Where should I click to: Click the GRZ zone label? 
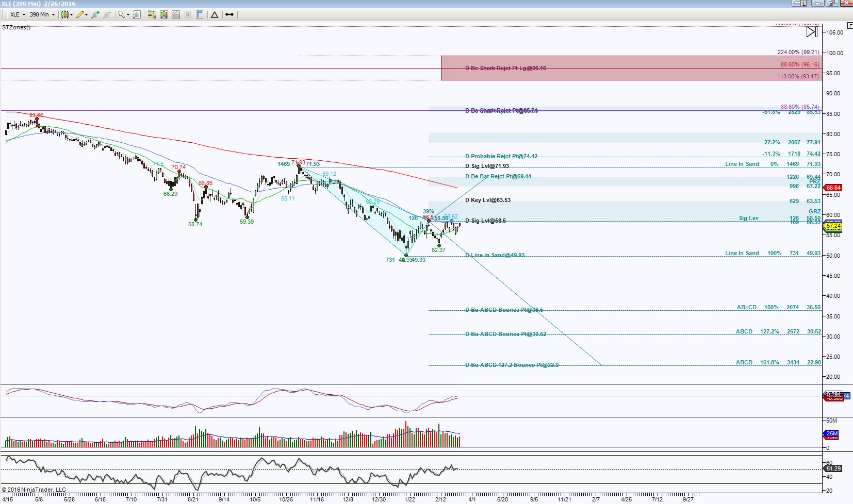[814, 211]
